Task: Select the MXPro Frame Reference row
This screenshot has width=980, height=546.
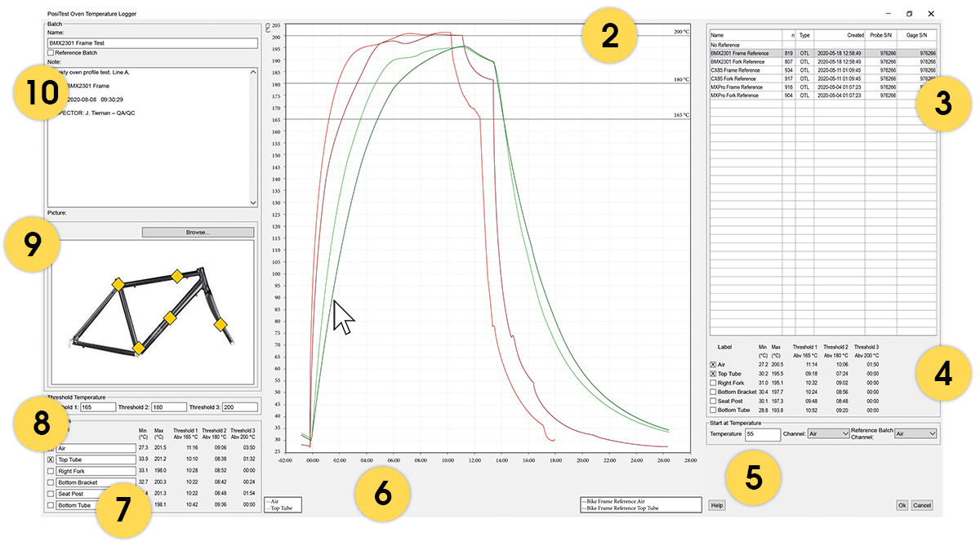Action: tap(822, 87)
